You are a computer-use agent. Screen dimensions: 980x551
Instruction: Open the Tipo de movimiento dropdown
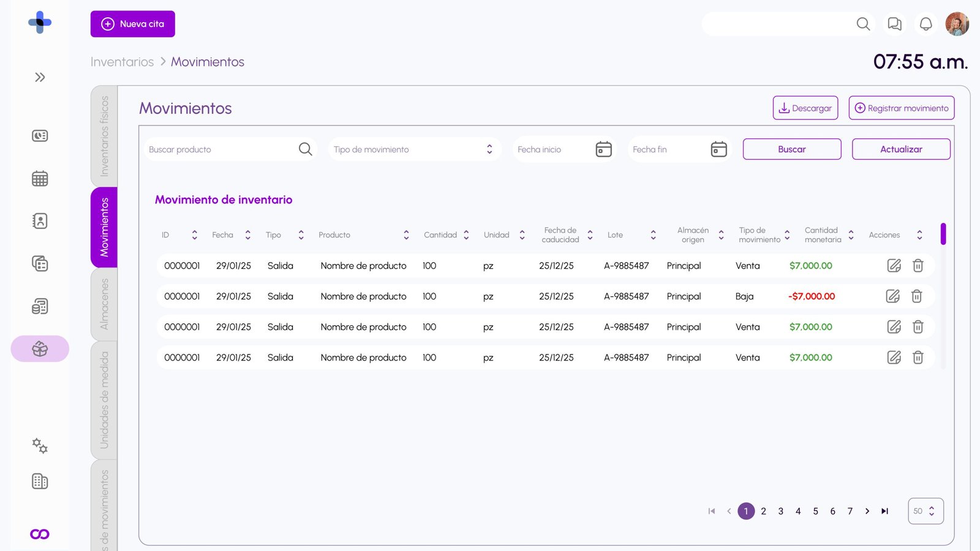coord(413,149)
